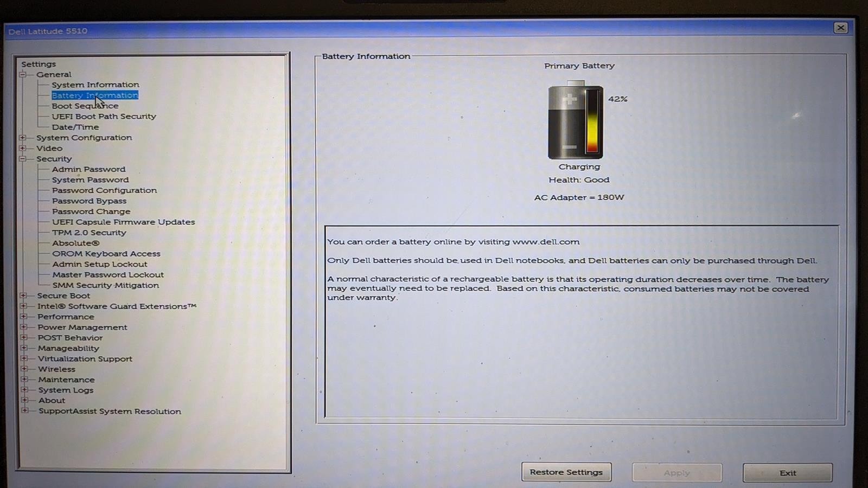
Task: Select the Security category label
Action: pos(54,159)
